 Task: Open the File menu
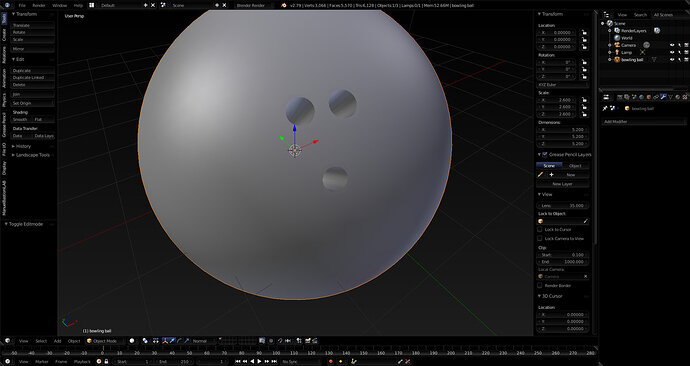pos(22,5)
